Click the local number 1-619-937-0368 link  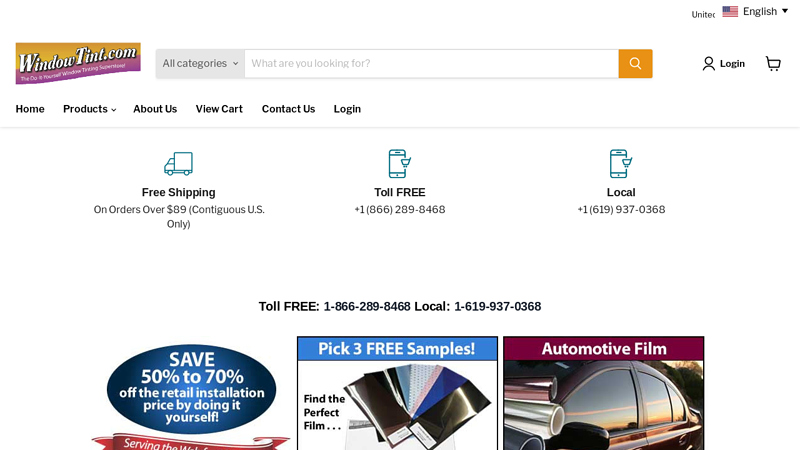(x=497, y=307)
